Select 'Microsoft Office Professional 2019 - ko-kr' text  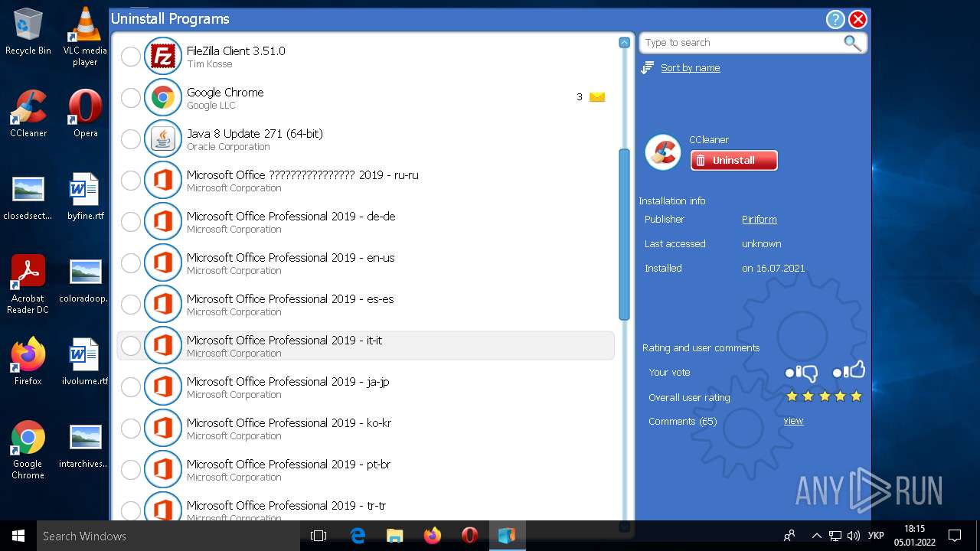click(289, 422)
